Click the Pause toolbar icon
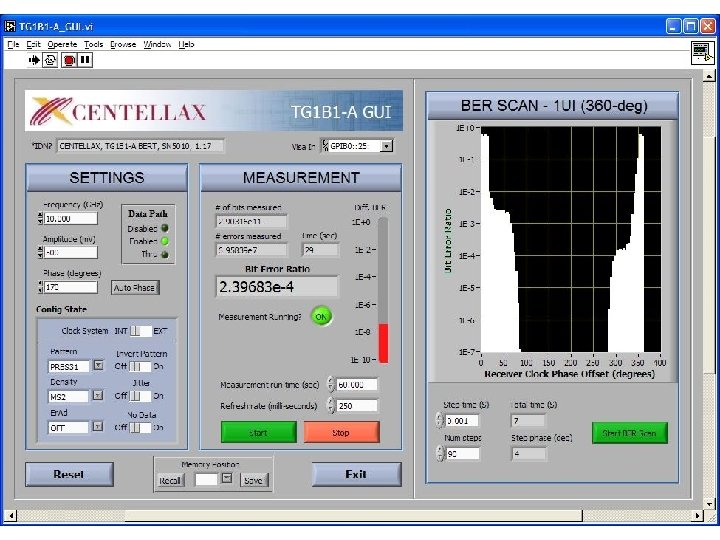This screenshot has width=720, height=540. (x=85, y=60)
